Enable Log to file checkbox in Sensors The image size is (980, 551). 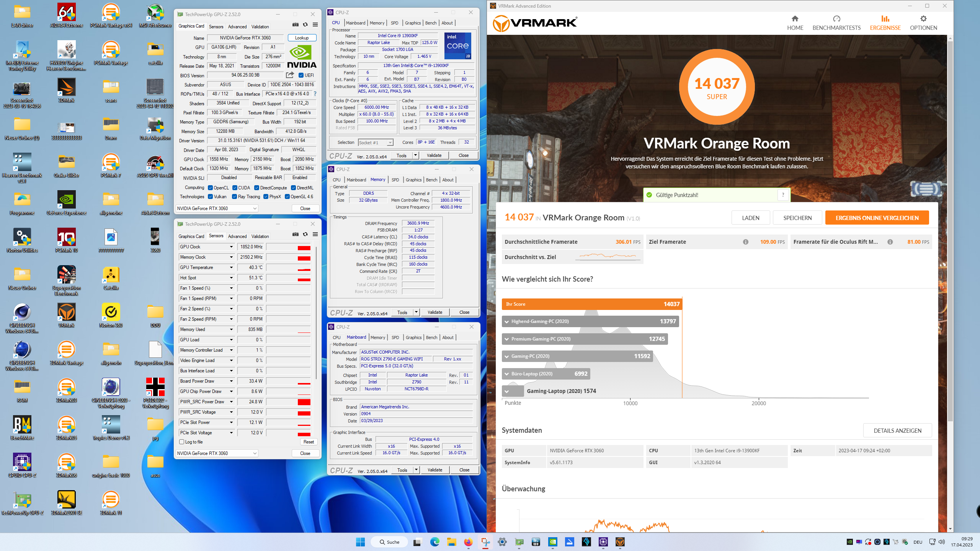click(x=182, y=442)
